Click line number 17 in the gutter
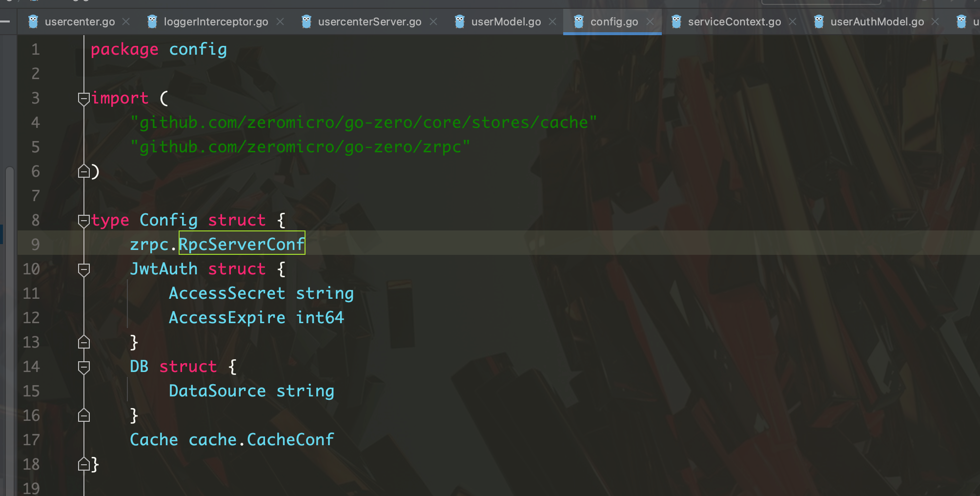The width and height of the screenshot is (980, 496). [31, 440]
